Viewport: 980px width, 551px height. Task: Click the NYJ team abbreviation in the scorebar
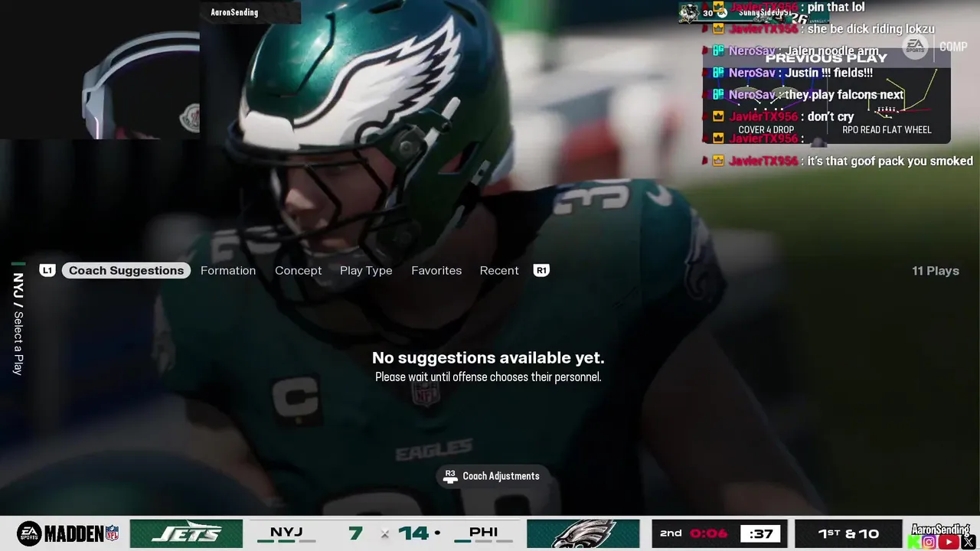[x=286, y=533]
